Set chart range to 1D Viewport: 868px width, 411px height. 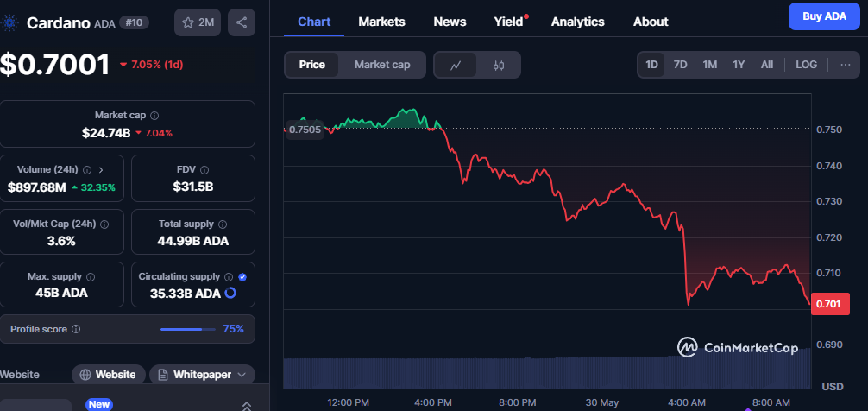(651, 65)
